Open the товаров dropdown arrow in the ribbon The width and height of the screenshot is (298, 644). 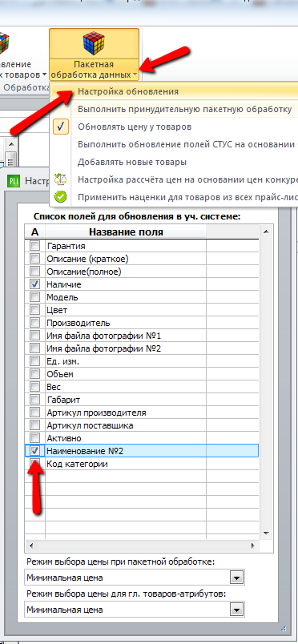44,75
